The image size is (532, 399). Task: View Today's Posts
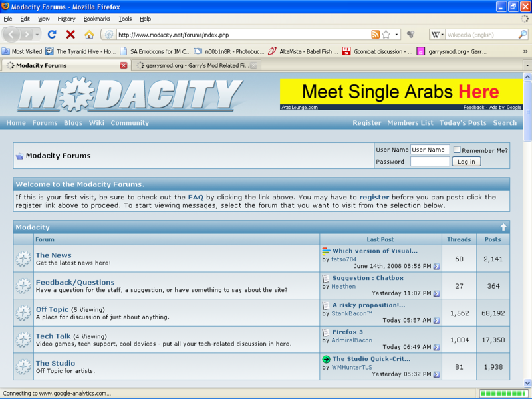point(463,123)
